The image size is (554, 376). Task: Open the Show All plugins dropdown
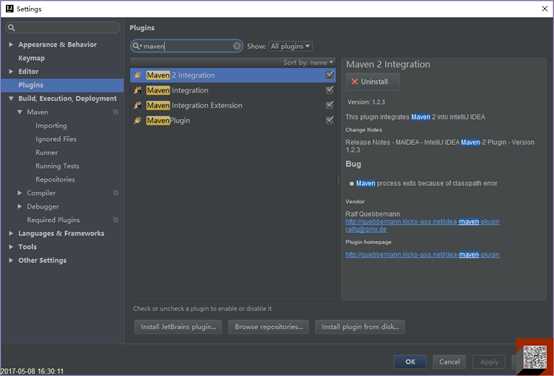(x=290, y=46)
